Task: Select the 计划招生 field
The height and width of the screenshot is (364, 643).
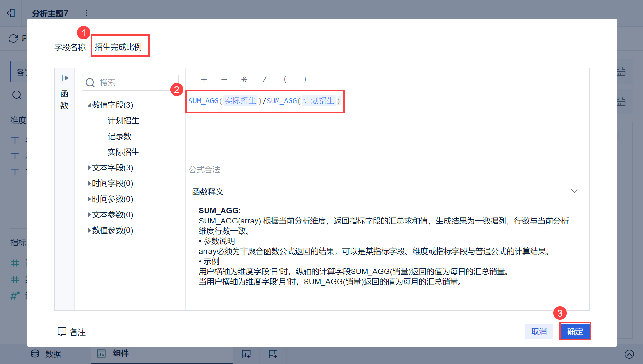Action: point(124,121)
